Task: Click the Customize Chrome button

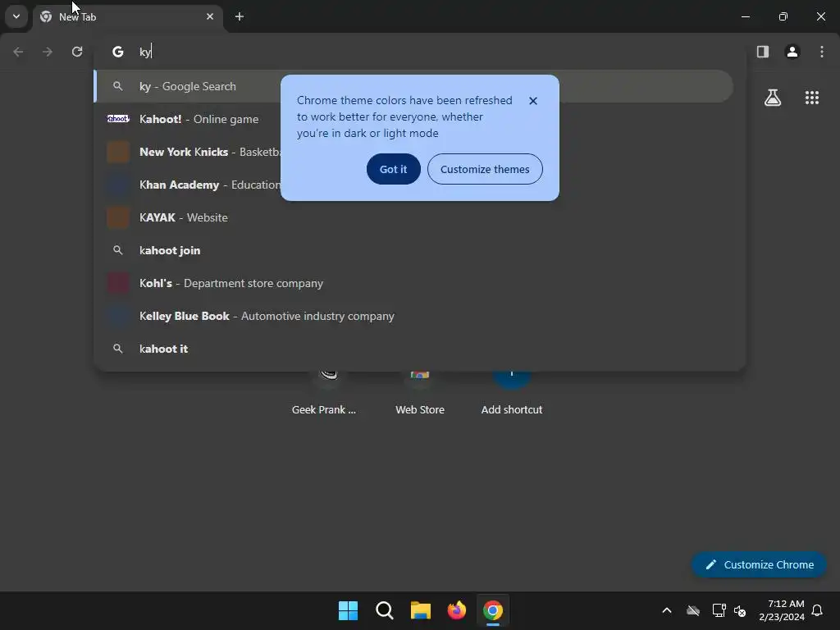Action: [x=759, y=564]
